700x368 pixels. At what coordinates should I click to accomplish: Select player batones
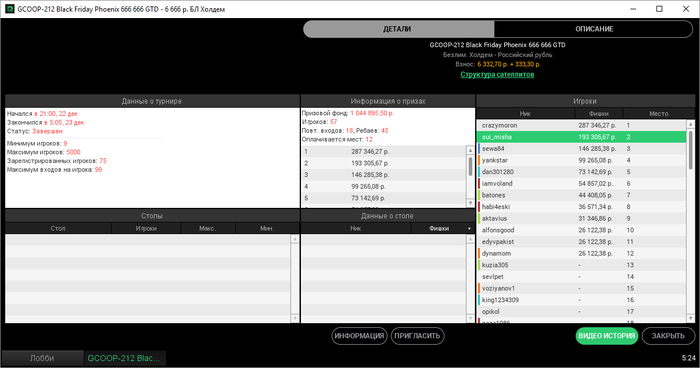pyautogui.click(x=582, y=195)
